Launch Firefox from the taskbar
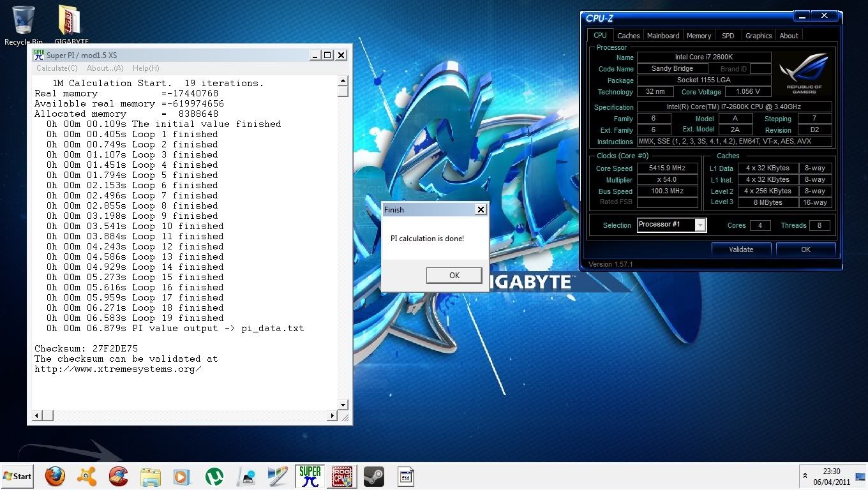 pos(56,476)
